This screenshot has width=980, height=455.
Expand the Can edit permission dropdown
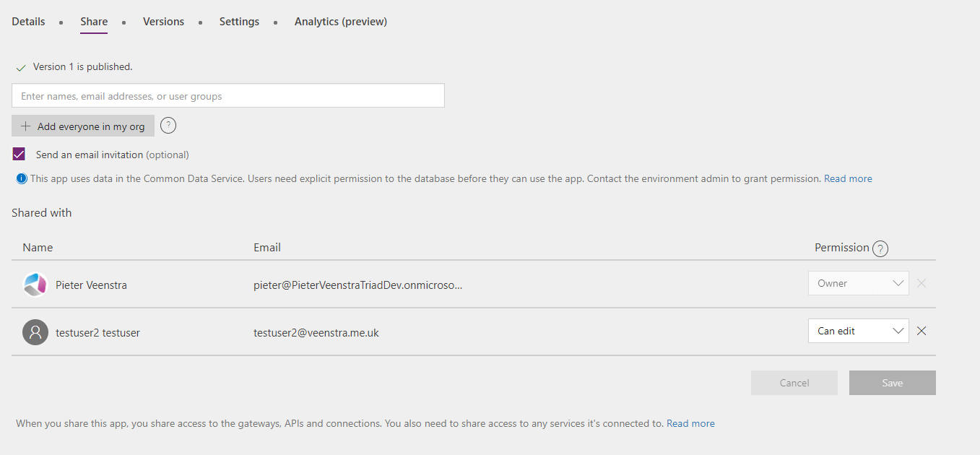tap(858, 331)
